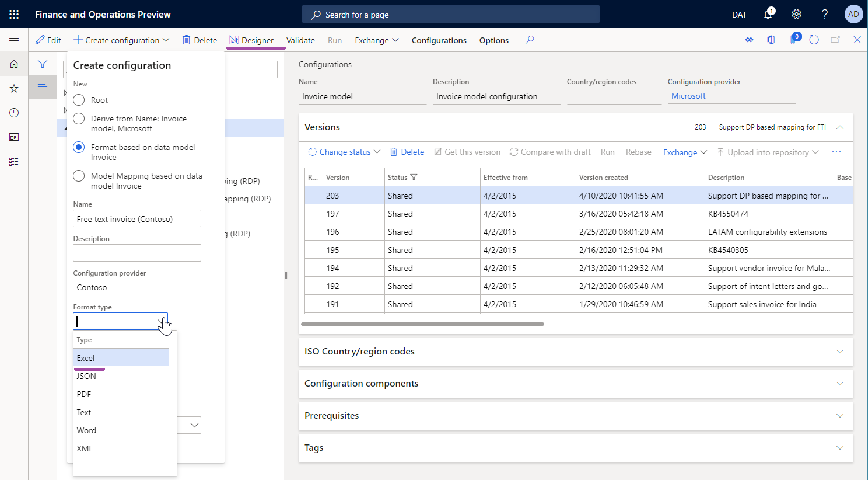
Task: Click the Validate toolbar action
Action: [300, 40]
